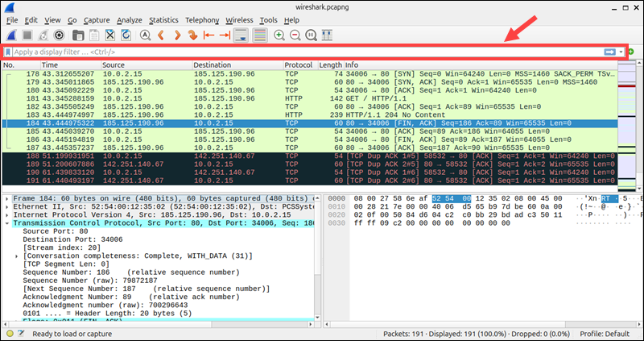Screen dimensions: 644x341
Task: Sort by the Protocol column header
Action: point(300,65)
